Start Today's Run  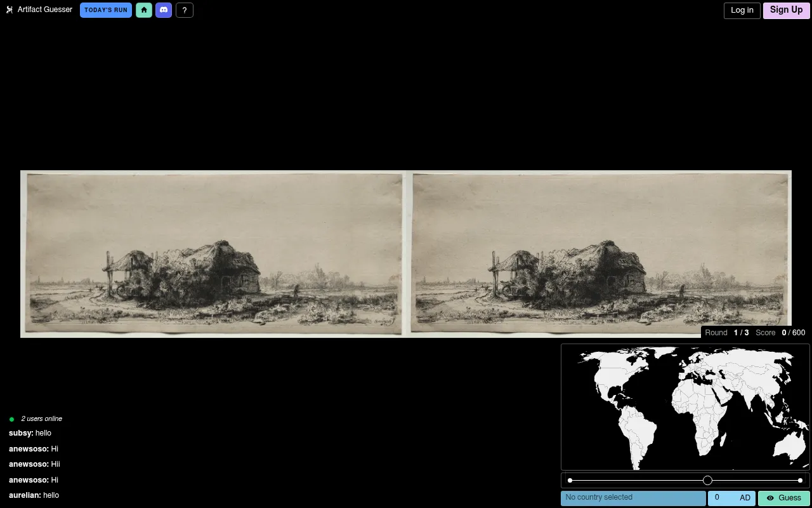click(x=106, y=10)
